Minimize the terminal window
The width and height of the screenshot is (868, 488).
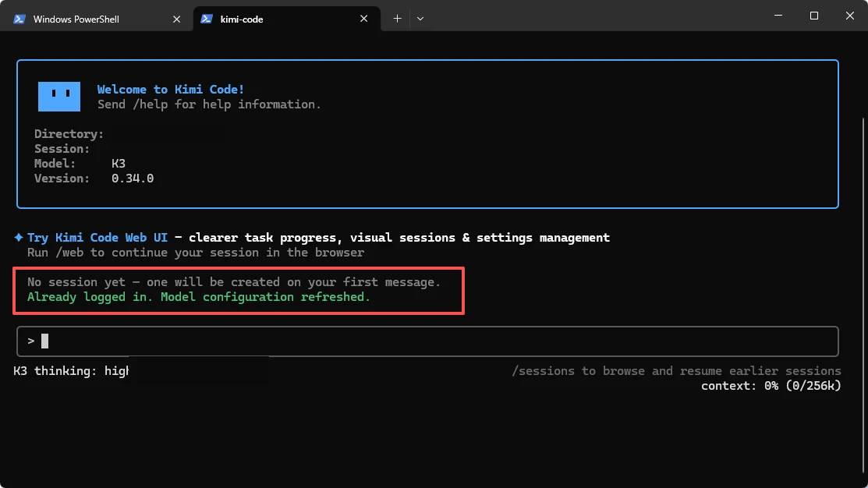point(778,16)
